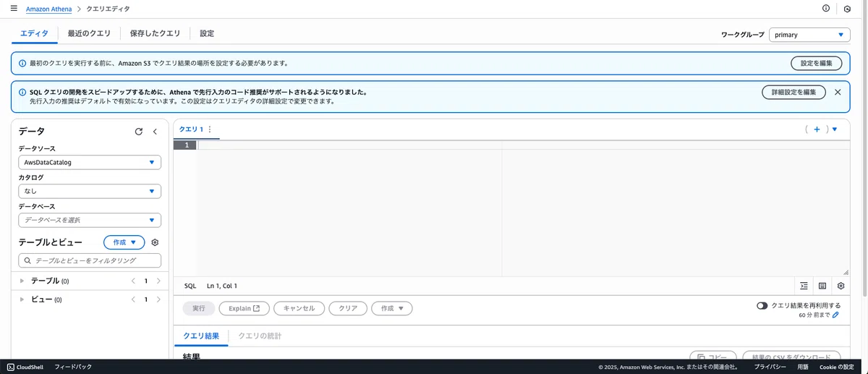The height and width of the screenshot is (374, 868).
Task: Refresh the データ panel
Action: tap(139, 132)
